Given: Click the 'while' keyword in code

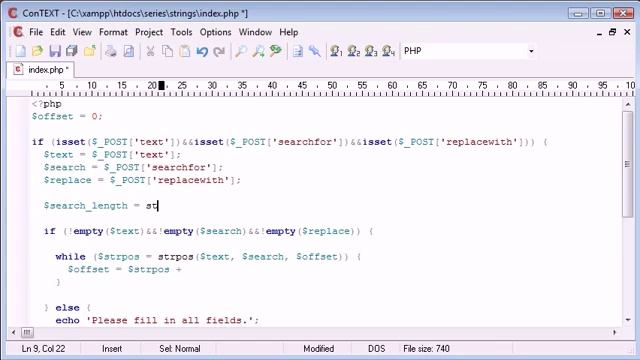Looking at the screenshot, I should [x=70, y=257].
